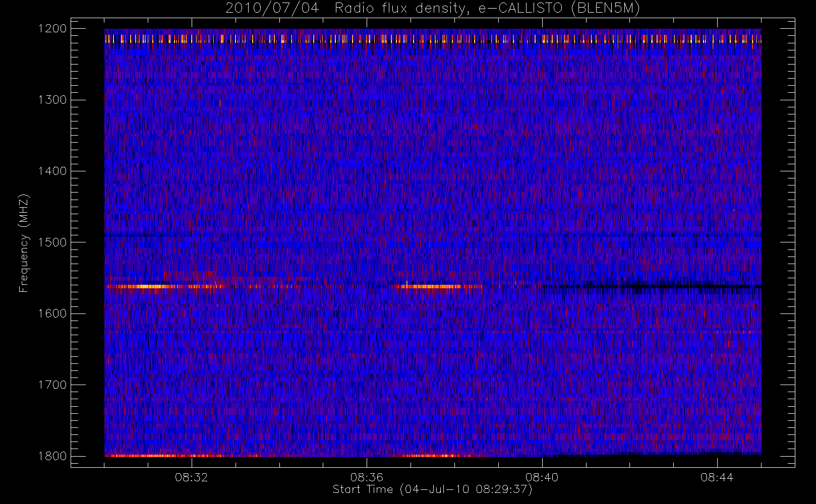This screenshot has width=816, height=504.
Task: Click the 1400 frequency tick label
Action: [52, 171]
